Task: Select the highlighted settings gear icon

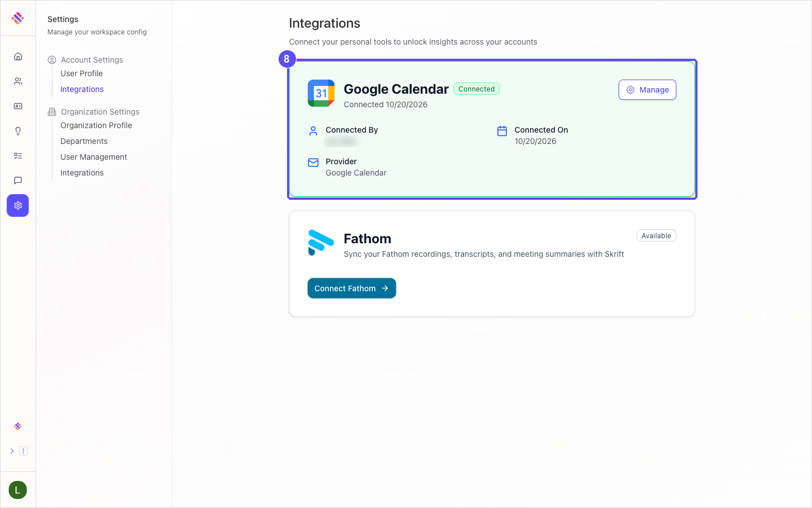Action: click(18, 205)
